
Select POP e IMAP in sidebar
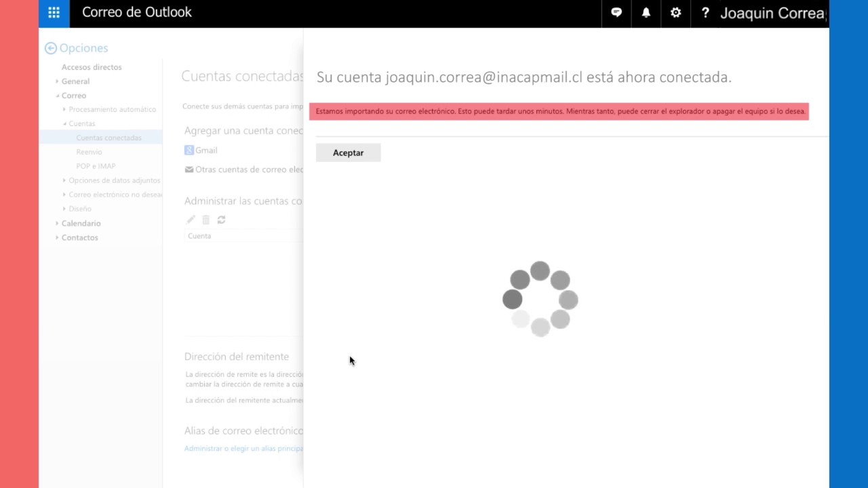coord(96,166)
